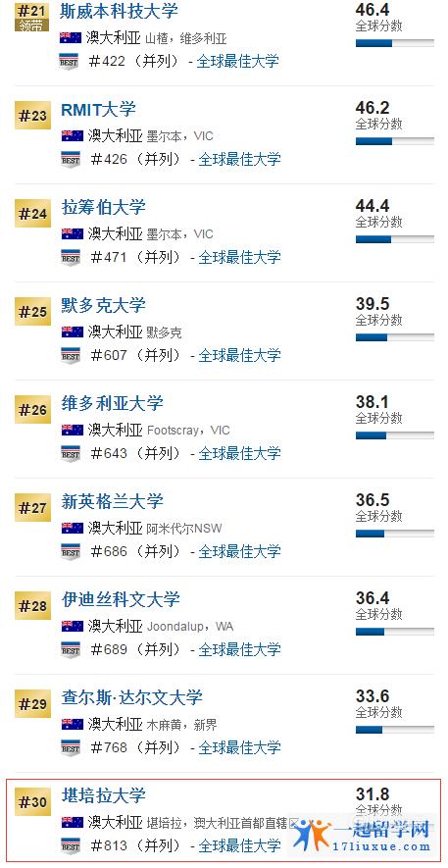Click the 一起留学网 watermark logo
The width and height of the screenshot is (448, 868).
pos(361,835)
